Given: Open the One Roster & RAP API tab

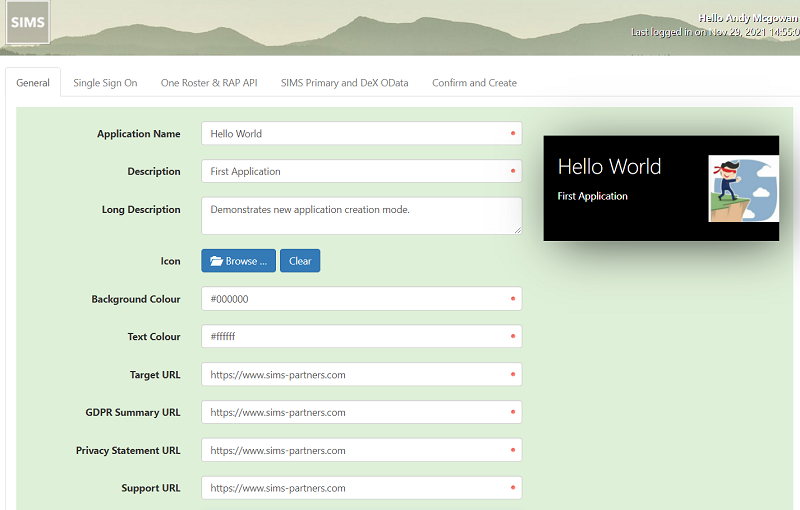Looking at the screenshot, I should tap(209, 83).
